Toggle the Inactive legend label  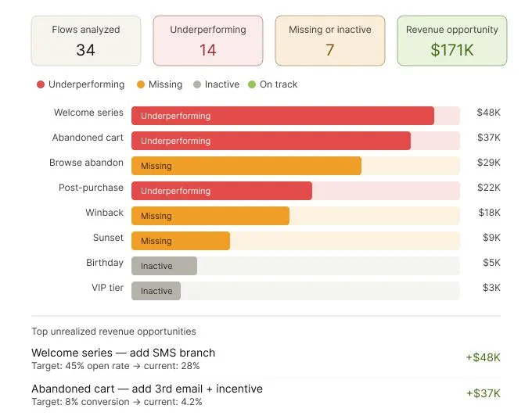pyautogui.click(x=222, y=84)
